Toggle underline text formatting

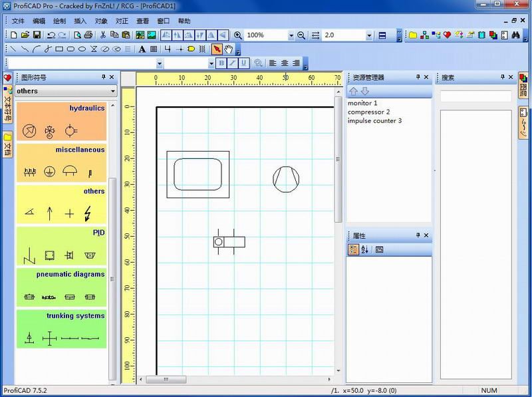tap(243, 63)
